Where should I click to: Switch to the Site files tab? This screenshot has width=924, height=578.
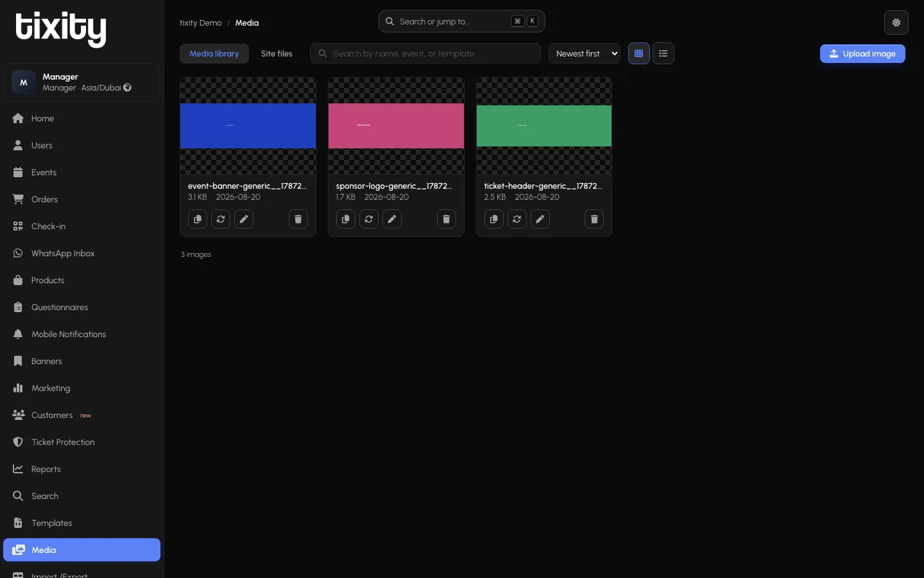coord(277,53)
